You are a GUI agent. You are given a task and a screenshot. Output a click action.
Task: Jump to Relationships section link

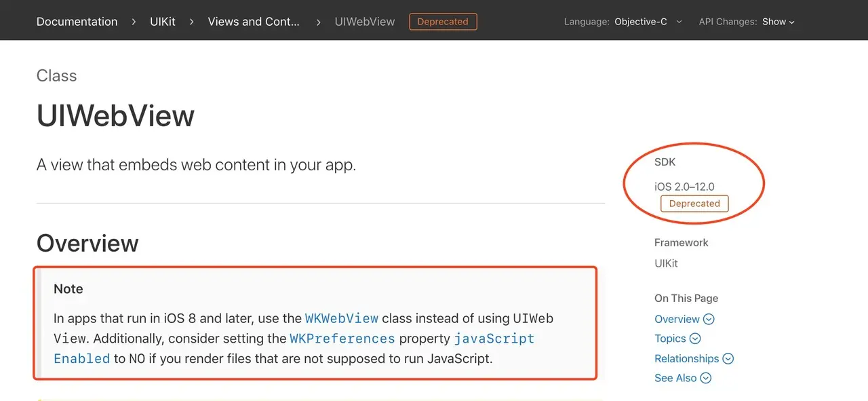pyautogui.click(x=686, y=358)
